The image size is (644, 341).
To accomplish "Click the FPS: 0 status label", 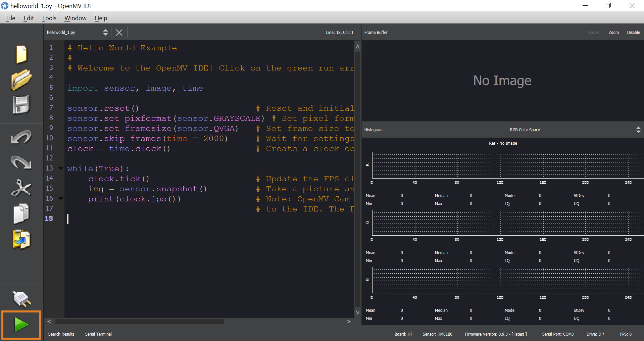I will pyautogui.click(x=626, y=334).
